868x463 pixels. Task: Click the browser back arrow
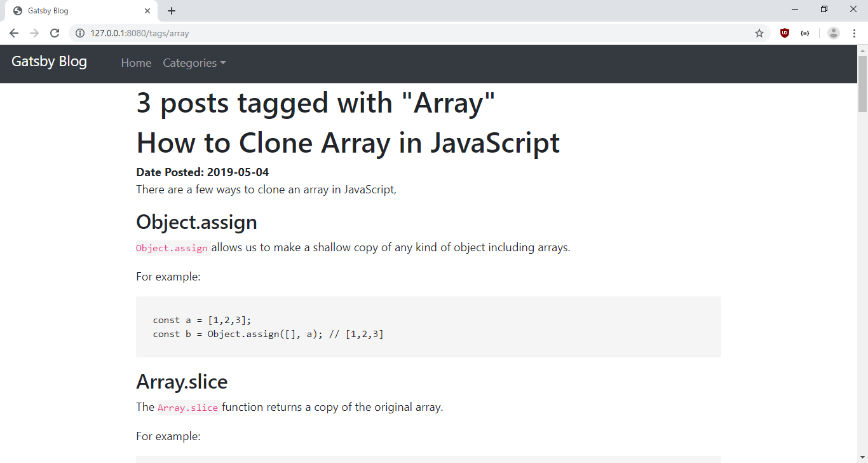[14, 33]
